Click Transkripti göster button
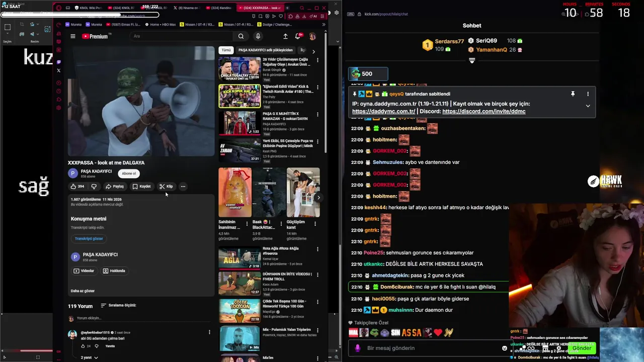The image size is (644, 362). [x=89, y=239]
